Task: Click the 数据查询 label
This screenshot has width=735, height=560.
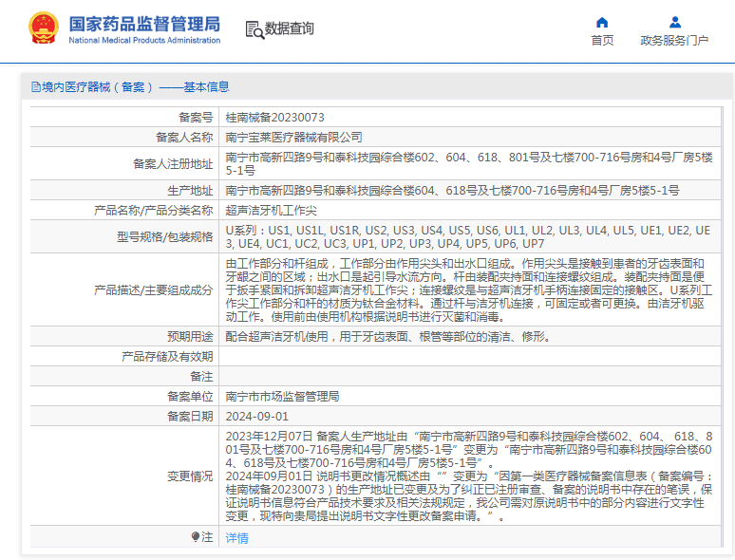Action: point(290,28)
